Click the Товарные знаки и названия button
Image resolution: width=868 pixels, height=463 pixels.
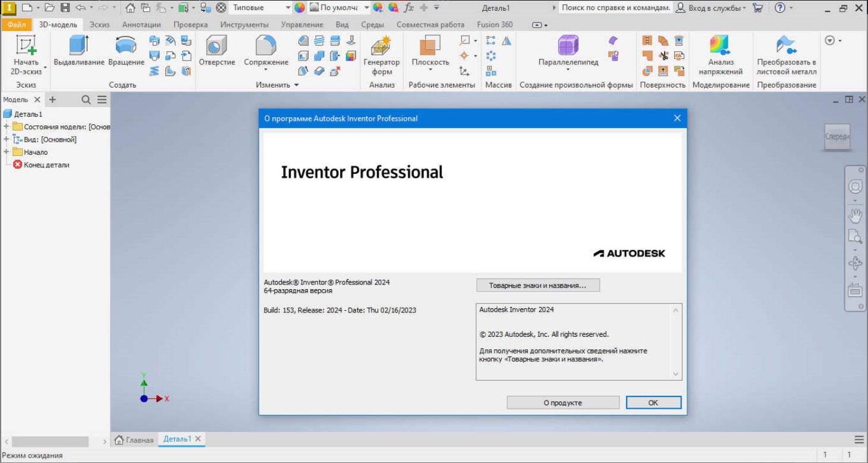[x=537, y=286]
